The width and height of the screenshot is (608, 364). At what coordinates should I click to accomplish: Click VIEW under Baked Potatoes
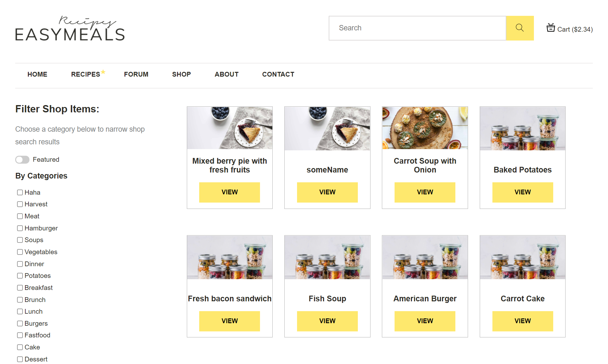point(522,192)
